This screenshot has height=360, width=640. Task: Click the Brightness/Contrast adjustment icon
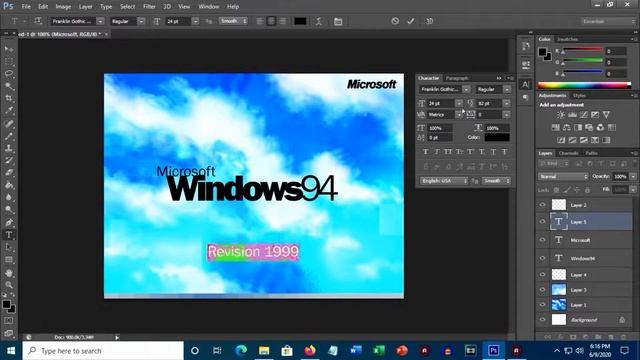[561, 115]
